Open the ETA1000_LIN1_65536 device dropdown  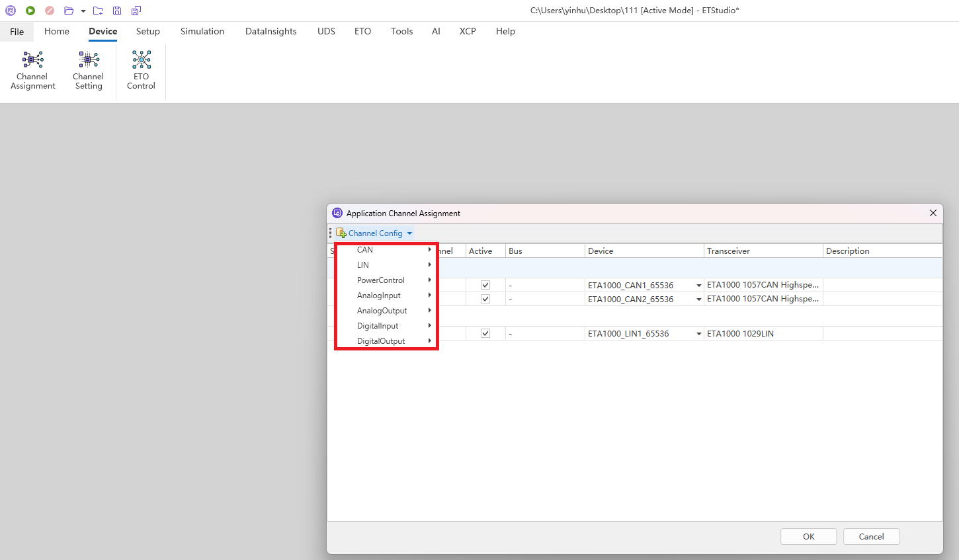click(698, 334)
